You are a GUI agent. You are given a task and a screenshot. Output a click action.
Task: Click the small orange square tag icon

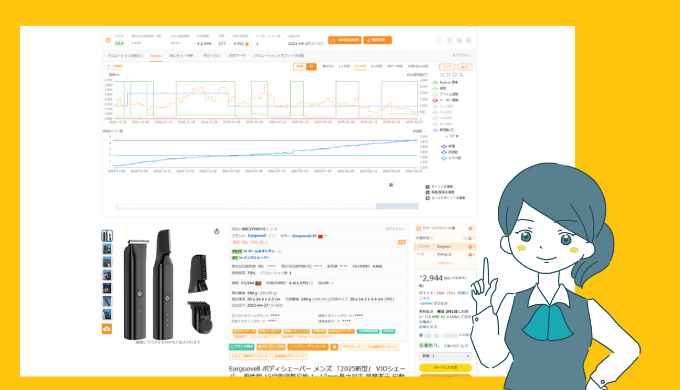click(x=334, y=347)
